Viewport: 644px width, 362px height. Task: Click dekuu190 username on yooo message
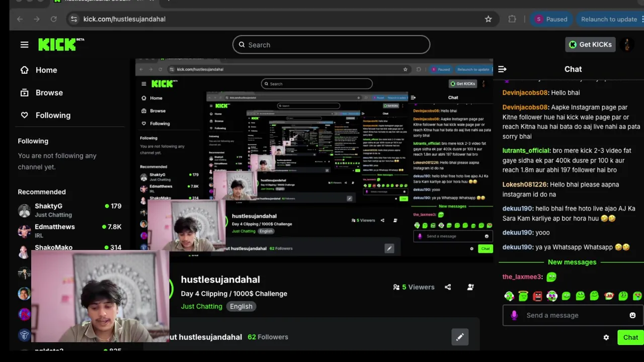point(517,233)
